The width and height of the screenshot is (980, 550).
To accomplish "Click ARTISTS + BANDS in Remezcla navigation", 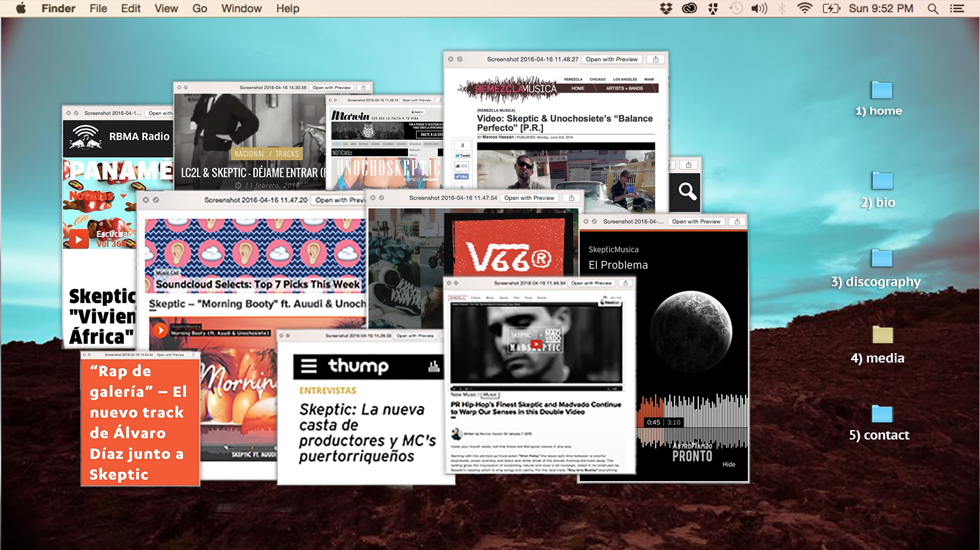I will coord(624,88).
